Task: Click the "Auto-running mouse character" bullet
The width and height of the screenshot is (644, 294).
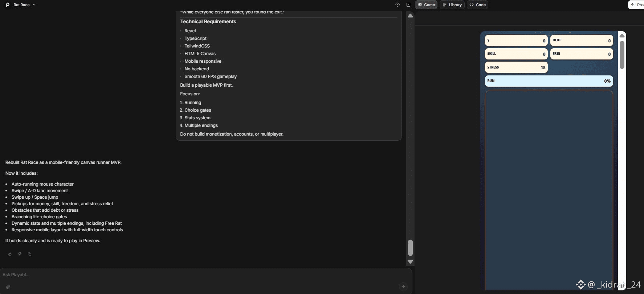Action: click(x=42, y=184)
